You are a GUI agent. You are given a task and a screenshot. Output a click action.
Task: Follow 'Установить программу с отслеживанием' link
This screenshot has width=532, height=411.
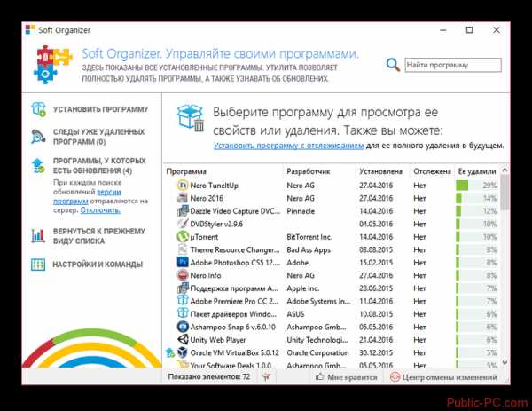pyautogui.click(x=288, y=146)
